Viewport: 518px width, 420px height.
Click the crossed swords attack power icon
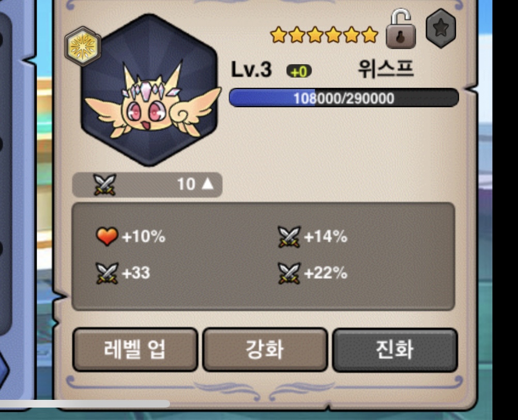(x=105, y=184)
